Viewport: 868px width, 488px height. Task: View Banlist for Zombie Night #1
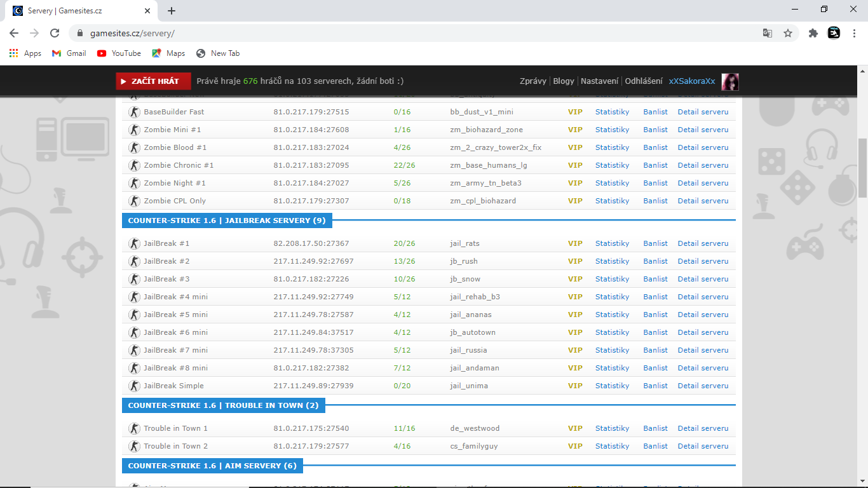(655, 183)
